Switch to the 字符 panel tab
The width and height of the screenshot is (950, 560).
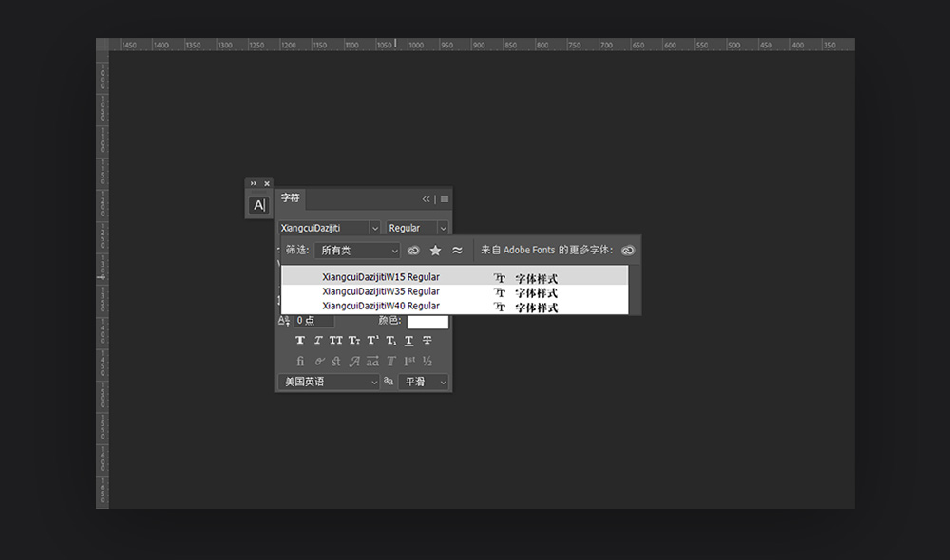pyautogui.click(x=290, y=198)
